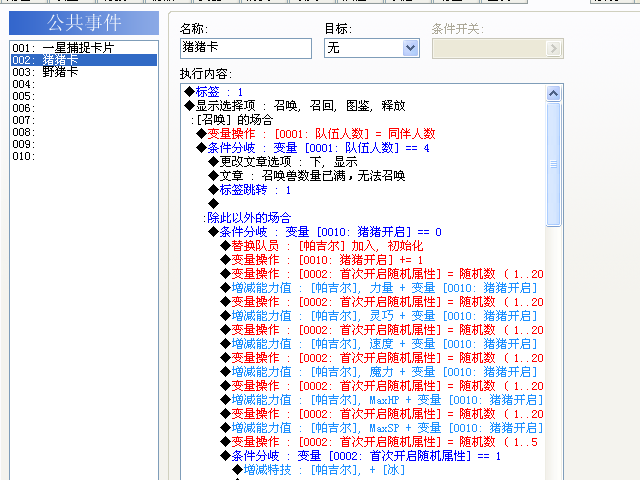Select the 标签 : 1 command line
Screen dimensions: 640x480
pyautogui.click(x=213, y=92)
